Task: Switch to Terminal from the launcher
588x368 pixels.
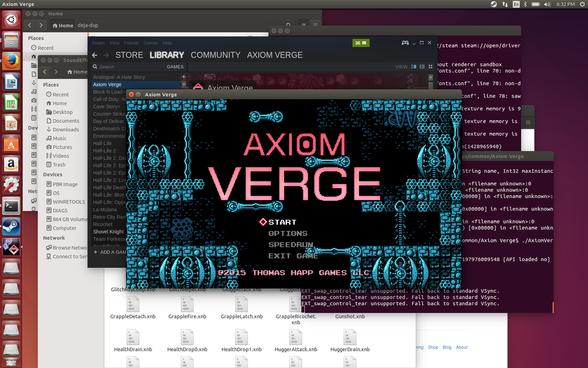Action: click(x=11, y=206)
